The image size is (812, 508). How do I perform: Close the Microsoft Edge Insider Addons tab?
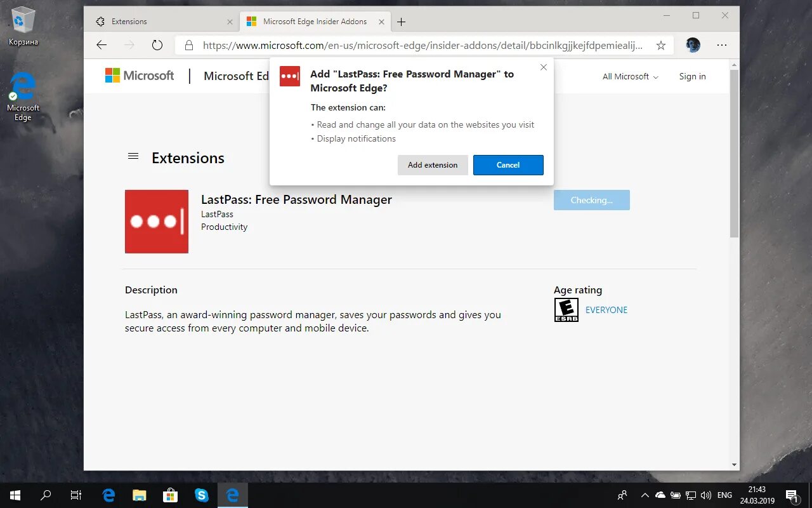[x=381, y=22]
